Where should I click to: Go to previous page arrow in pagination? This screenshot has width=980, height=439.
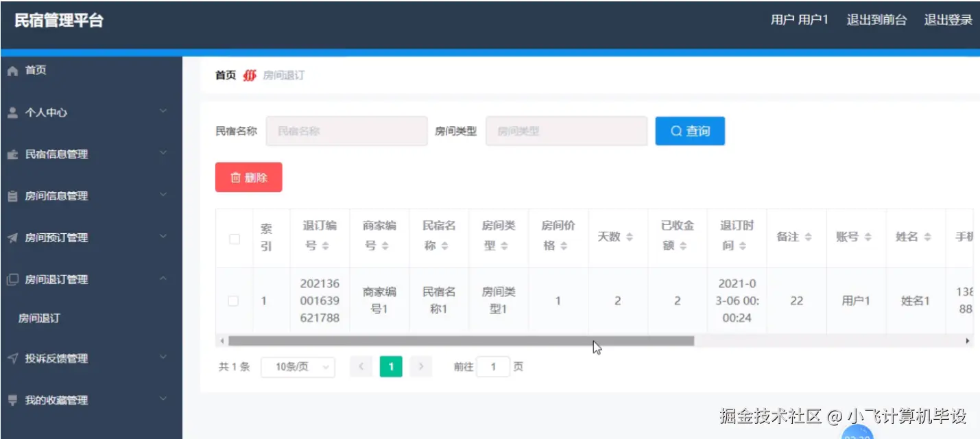click(361, 367)
